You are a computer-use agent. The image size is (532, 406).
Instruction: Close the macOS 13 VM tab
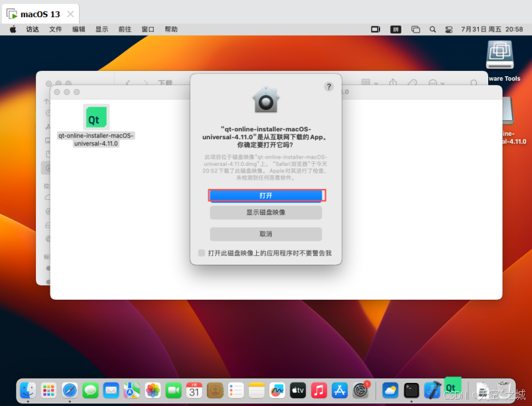(x=70, y=14)
